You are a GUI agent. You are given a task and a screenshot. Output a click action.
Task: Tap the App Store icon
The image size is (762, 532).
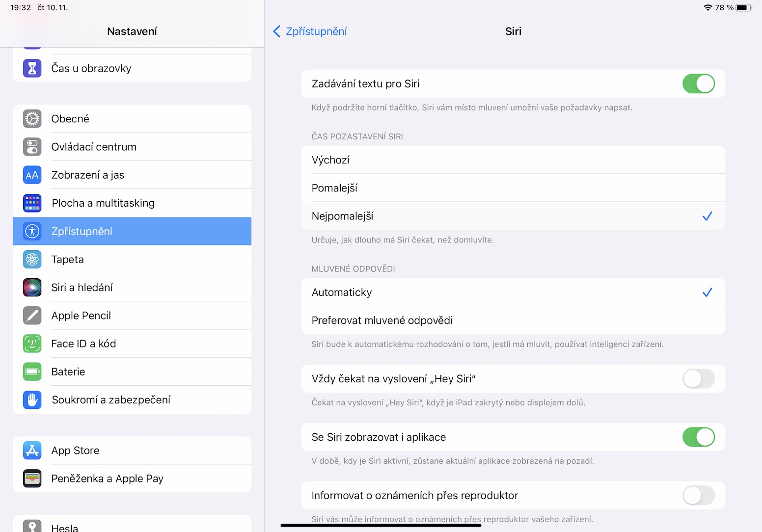click(x=32, y=451)
